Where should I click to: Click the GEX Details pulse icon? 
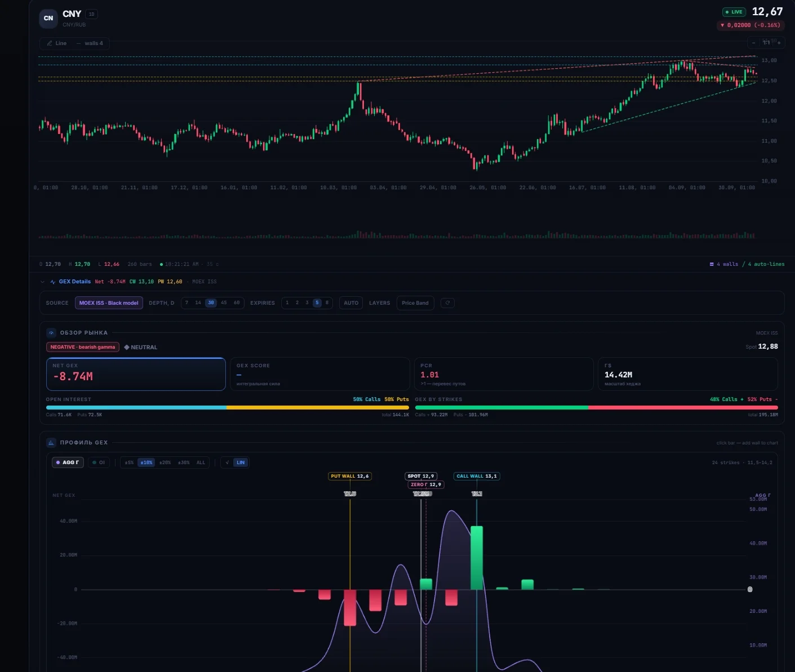pyautogui.click(x=52, y=282)
